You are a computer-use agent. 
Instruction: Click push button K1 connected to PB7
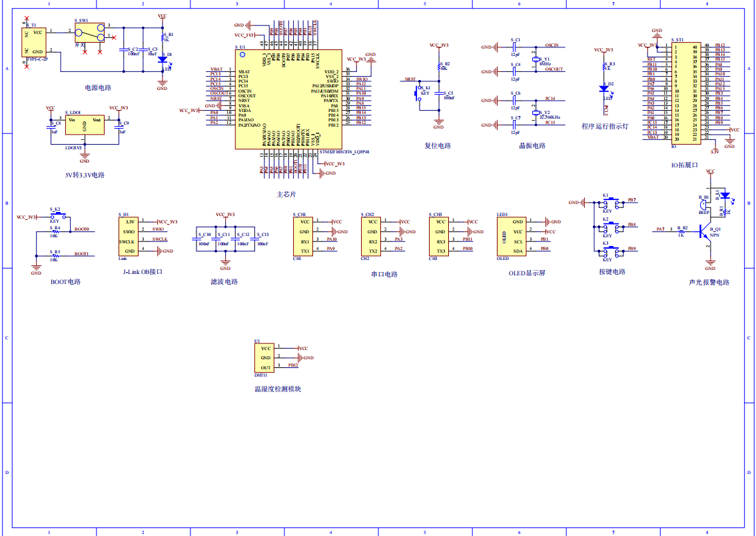coord(610,203)
